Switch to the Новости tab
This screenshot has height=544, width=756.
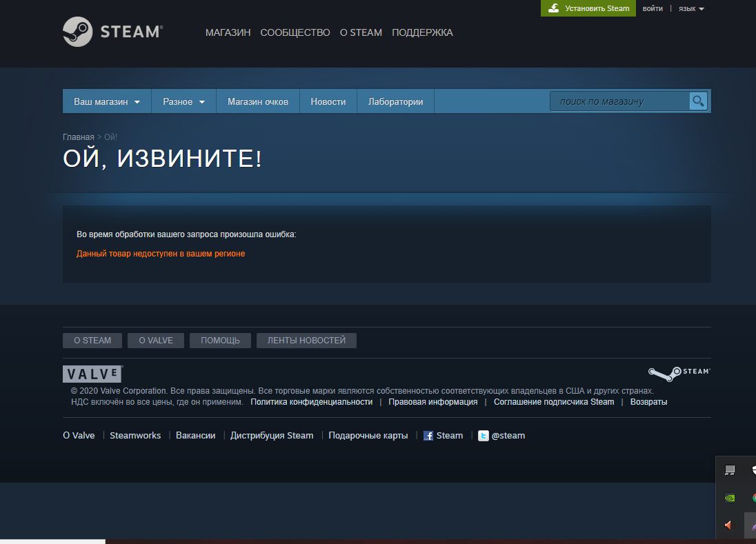coord(328,101)
